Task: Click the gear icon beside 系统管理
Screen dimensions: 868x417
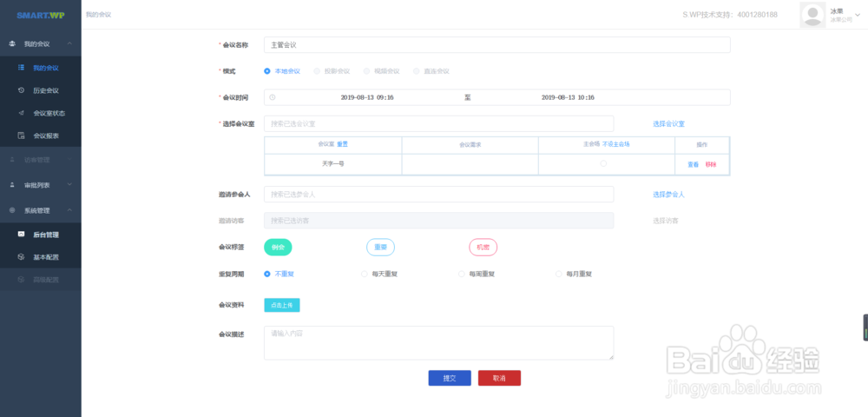Action: [x=12, y=210]
